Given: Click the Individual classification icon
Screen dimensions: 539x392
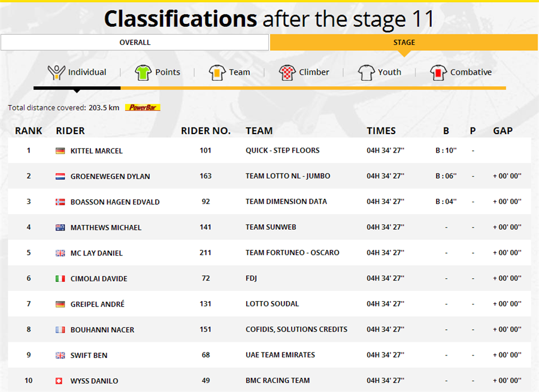Looking at the screenshot, I should coord(56,72).
